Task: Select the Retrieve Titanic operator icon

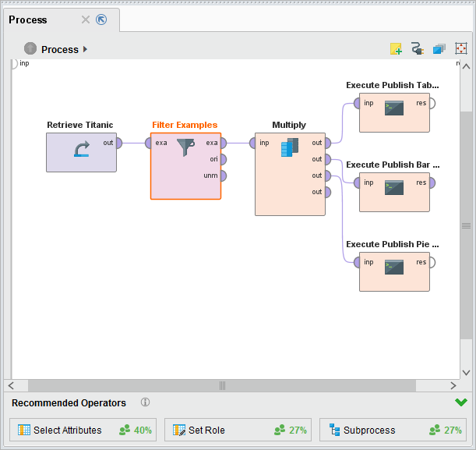Action: click(x=81, y=150)
